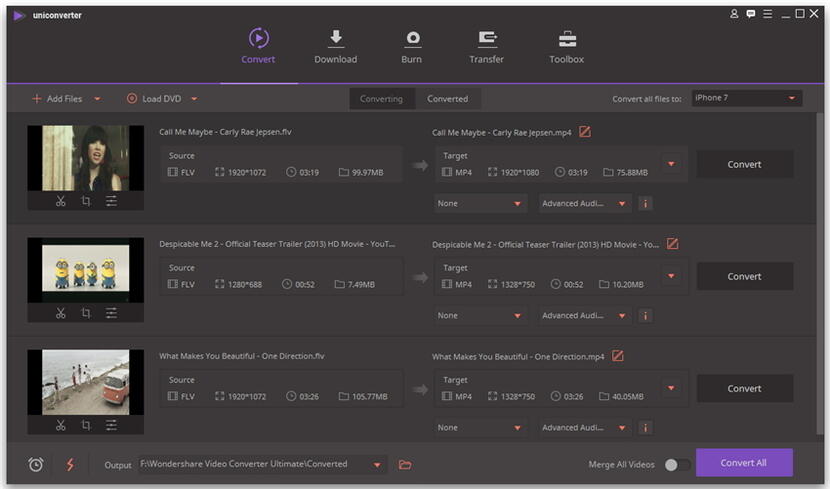830x489 pixels.
Task: Click the Convert All button
Action: point(744,463)
